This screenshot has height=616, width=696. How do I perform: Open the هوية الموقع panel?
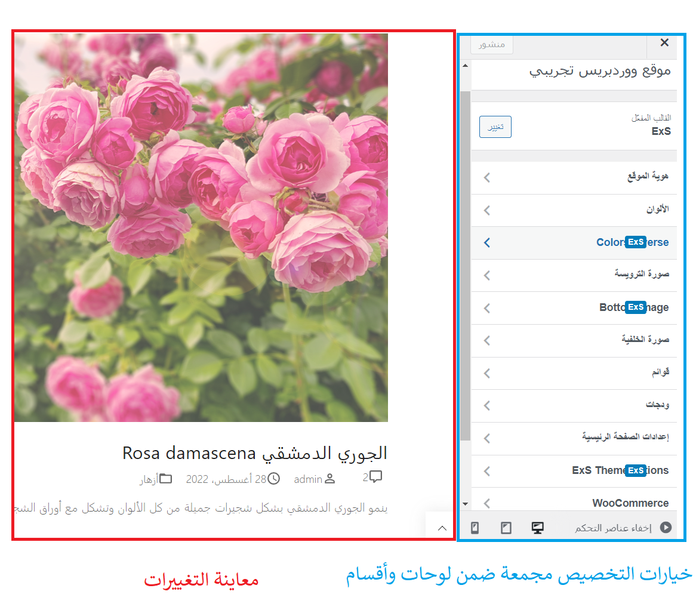point(574,177)
